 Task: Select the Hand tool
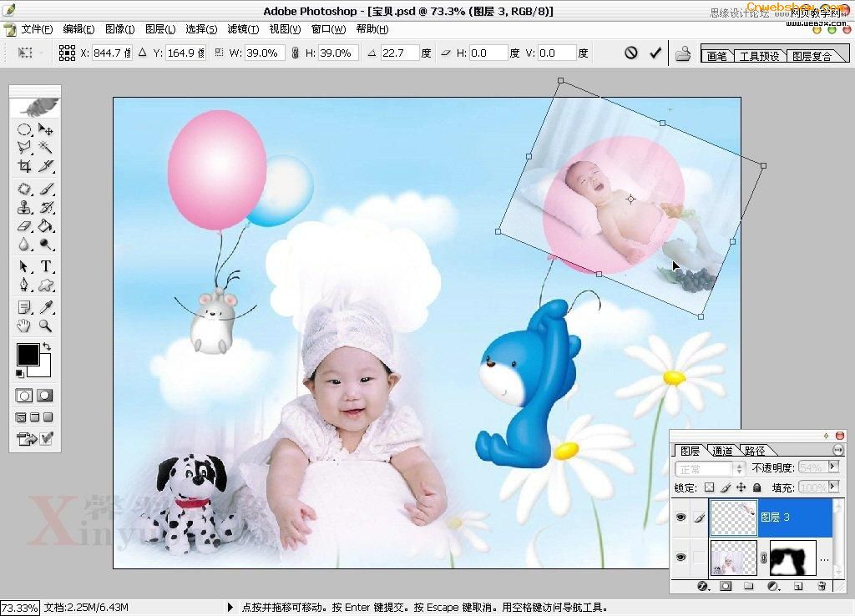point(24,326)
